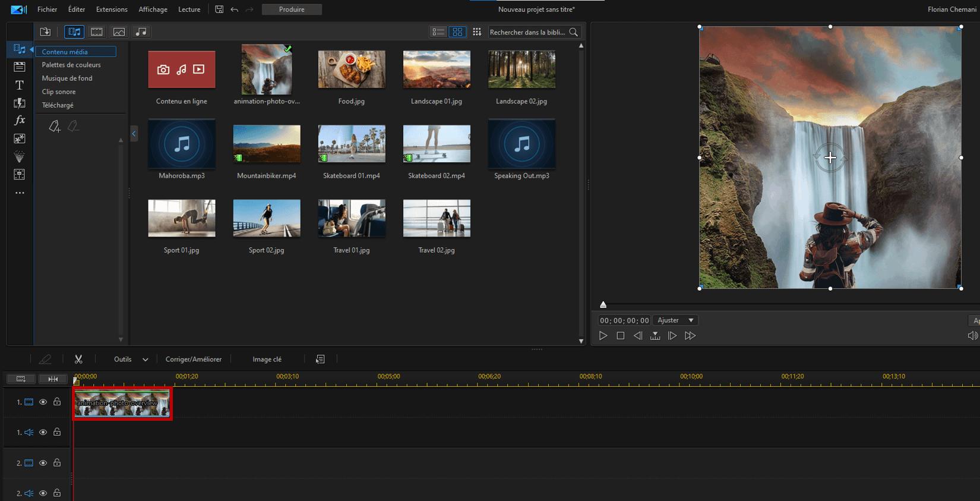Screen dimensions: 980x501
Task: Open the Lecture menu
Action: coord(189,10)
